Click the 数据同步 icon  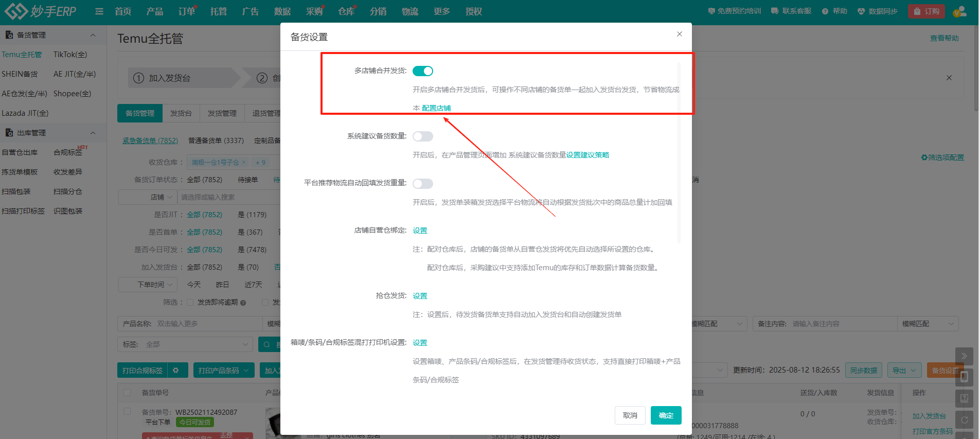[861, 11]
